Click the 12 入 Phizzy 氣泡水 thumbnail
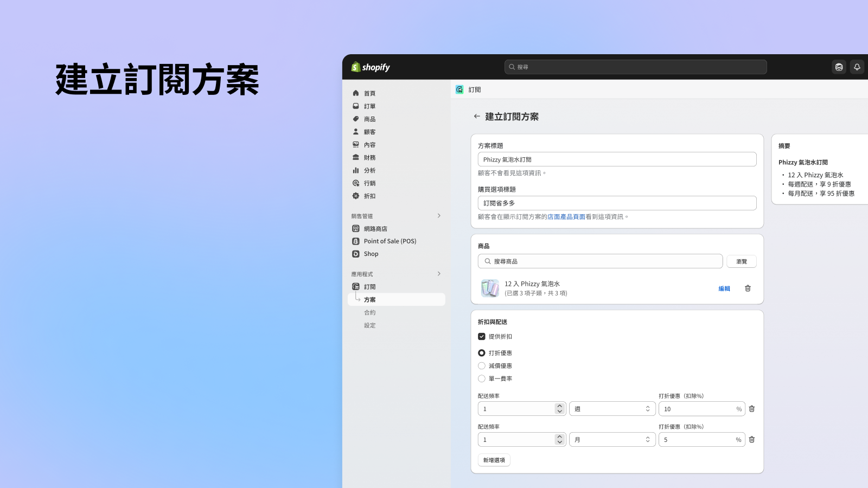This screenshot has width=868, height=488. [490, 288]
